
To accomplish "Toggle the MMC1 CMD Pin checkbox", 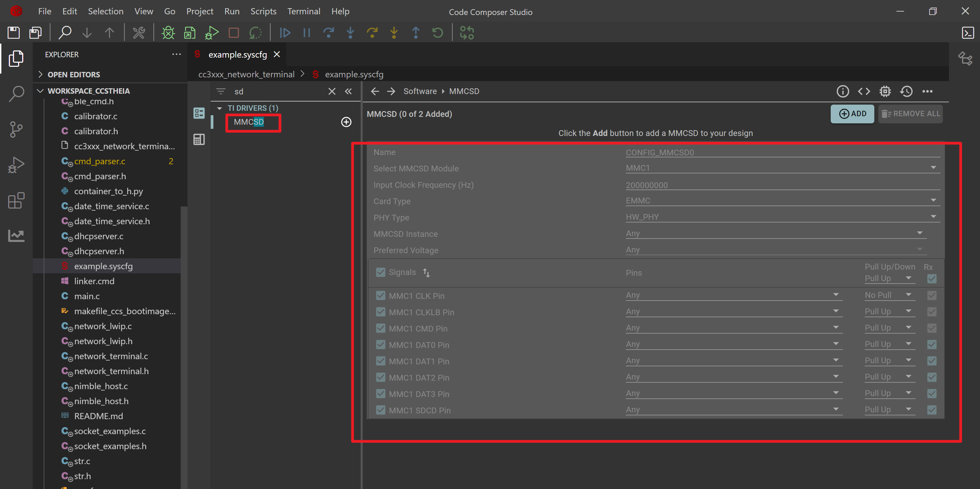I will (x=380, y=328).
